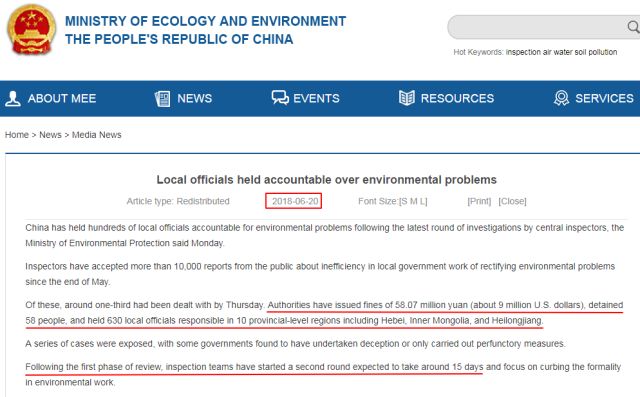Click the About MEE person icon
The width and height of the screenshot is (640, 397).
click(13, 98)
